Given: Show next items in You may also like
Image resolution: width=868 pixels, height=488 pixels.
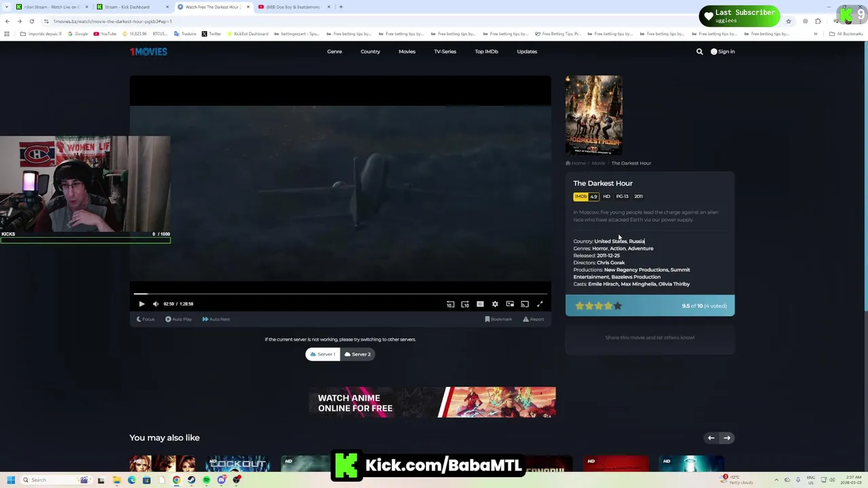Looking at the screenshot, I should click(727, 438).
